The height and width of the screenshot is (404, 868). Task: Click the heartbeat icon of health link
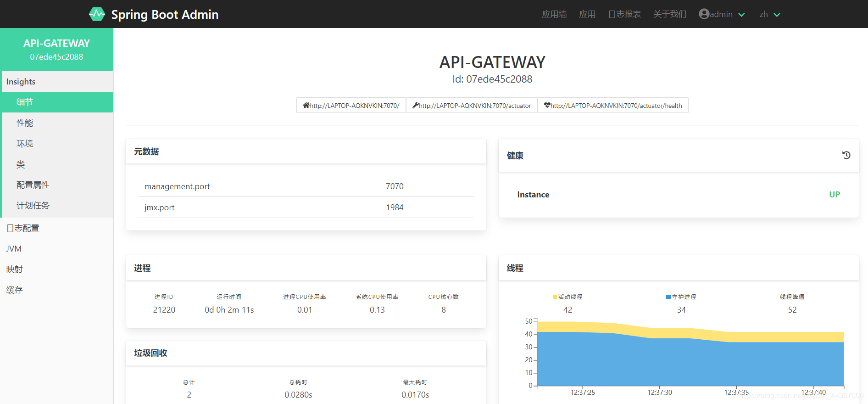click(547, 105)
